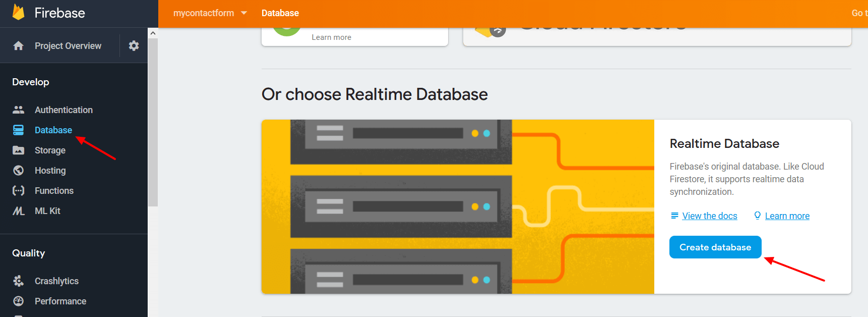Click the Firebase flame logo icon

pyautogui.click(x=19, y=12)
